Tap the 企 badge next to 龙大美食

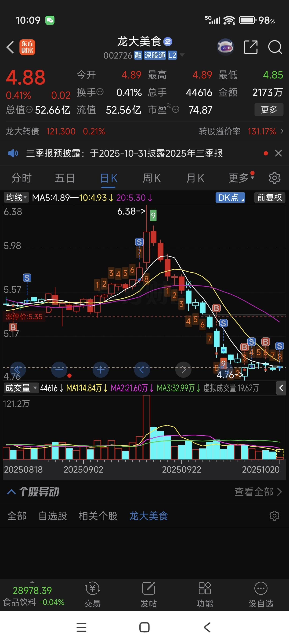168,41
